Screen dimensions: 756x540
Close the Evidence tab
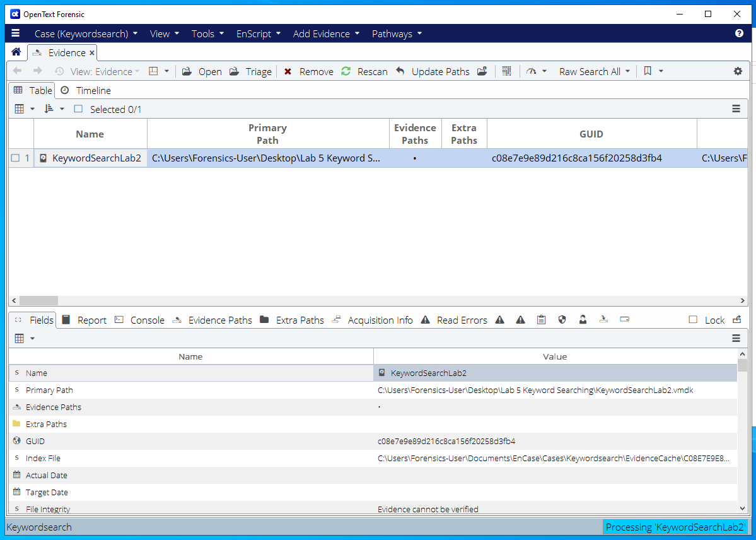91,52
